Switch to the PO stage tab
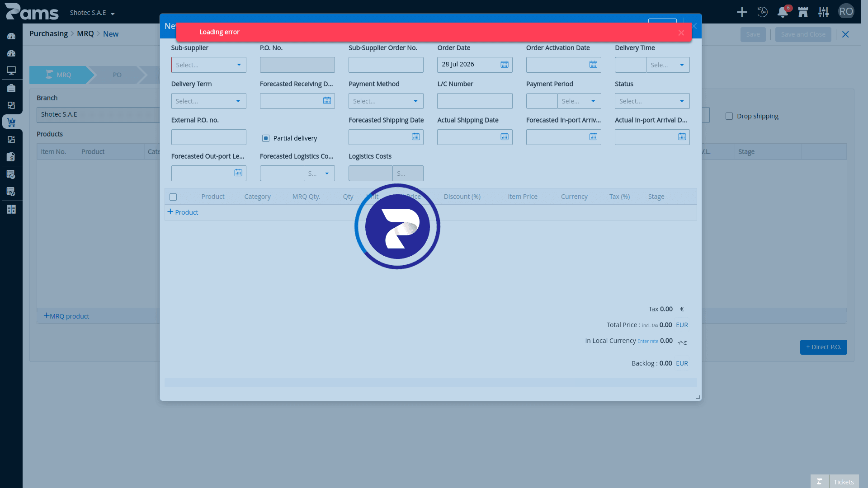 (117, 75)
